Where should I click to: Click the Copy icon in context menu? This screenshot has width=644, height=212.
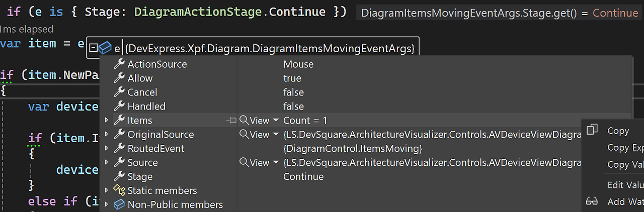pos(592,130)
